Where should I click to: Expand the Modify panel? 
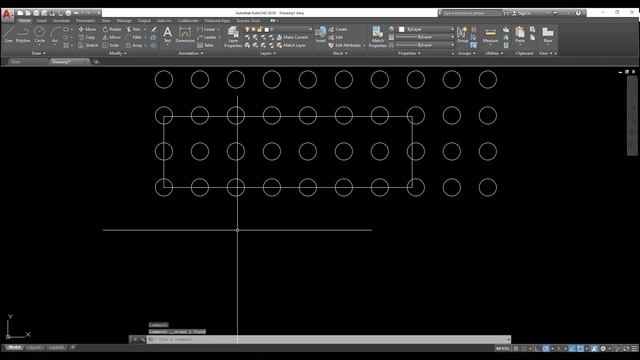click(118, 53)
